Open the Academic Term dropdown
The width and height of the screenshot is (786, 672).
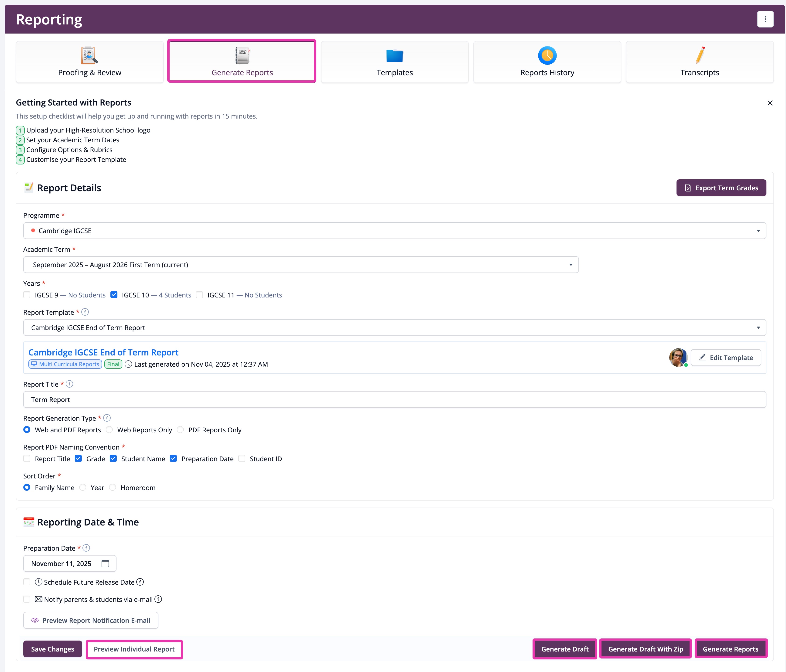click(301, 265)
